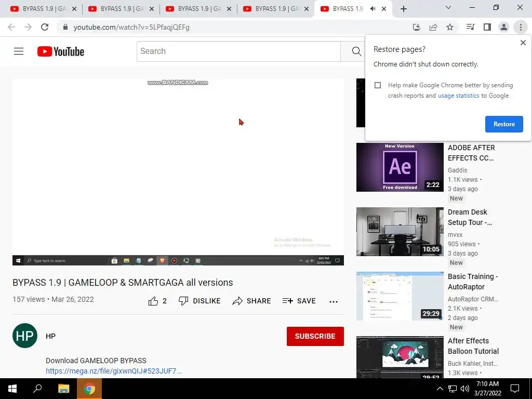This screenshot has height=399, width=532.
Task: Open the more actions ellipsis under video
Action: [334, 302]
